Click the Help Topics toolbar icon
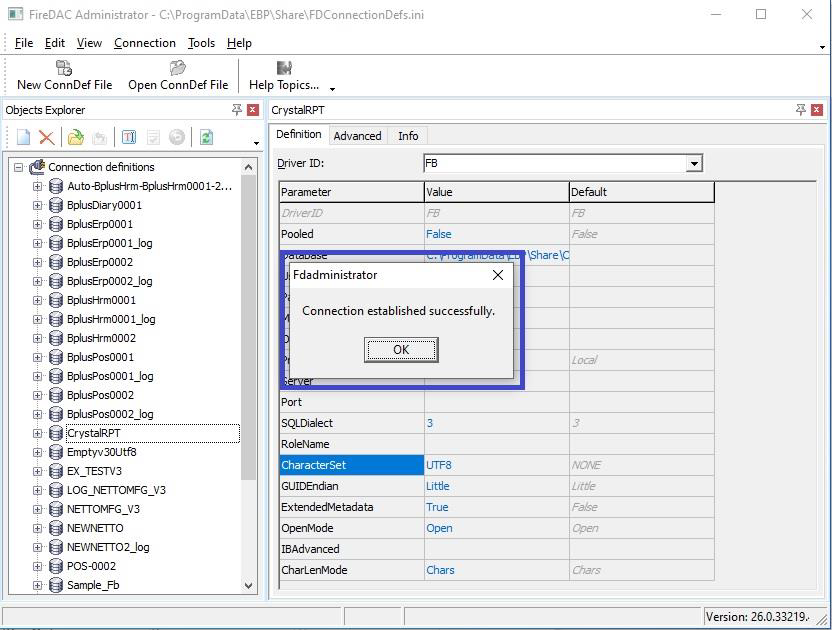This screenshot has height=630, width=832. point(284,68)
